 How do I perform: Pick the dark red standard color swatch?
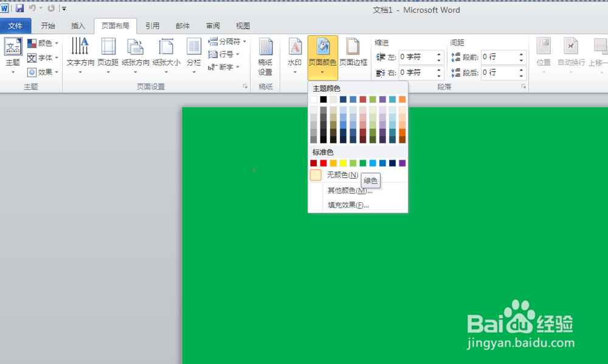pyautogui.click(x=313, y=163)
